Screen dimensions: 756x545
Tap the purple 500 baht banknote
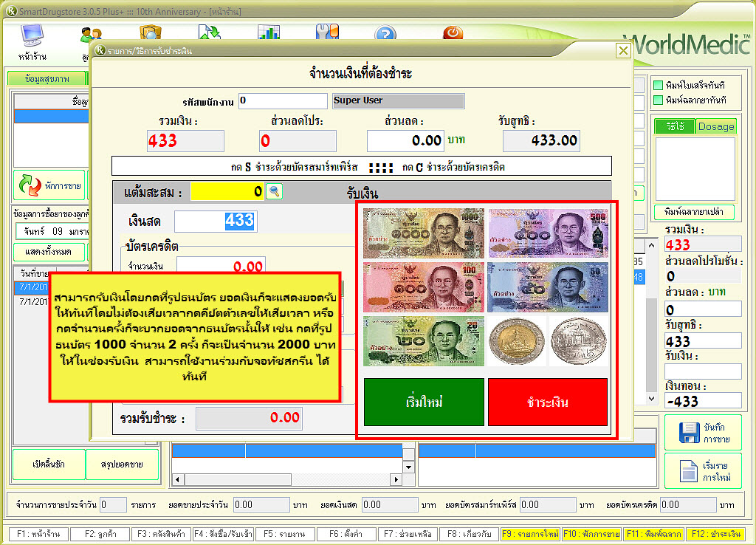pos(548,233)
